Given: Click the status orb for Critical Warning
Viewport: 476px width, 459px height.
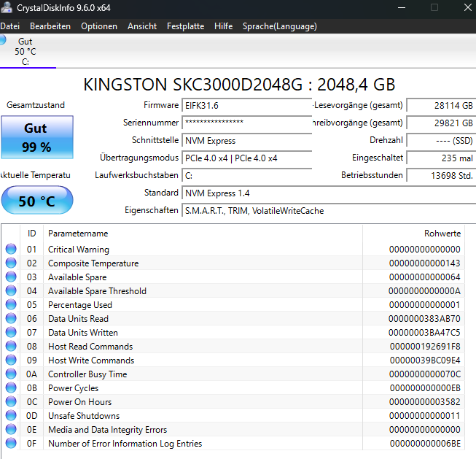Looking at the screenshot, I should 11,249.
